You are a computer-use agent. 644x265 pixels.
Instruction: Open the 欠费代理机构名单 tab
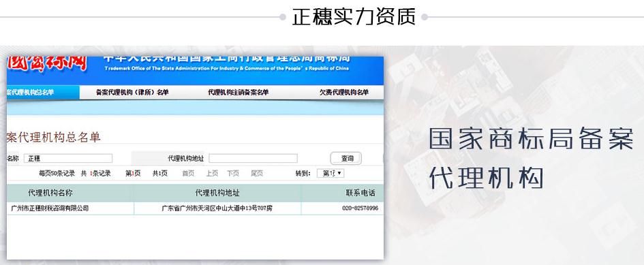343,93
